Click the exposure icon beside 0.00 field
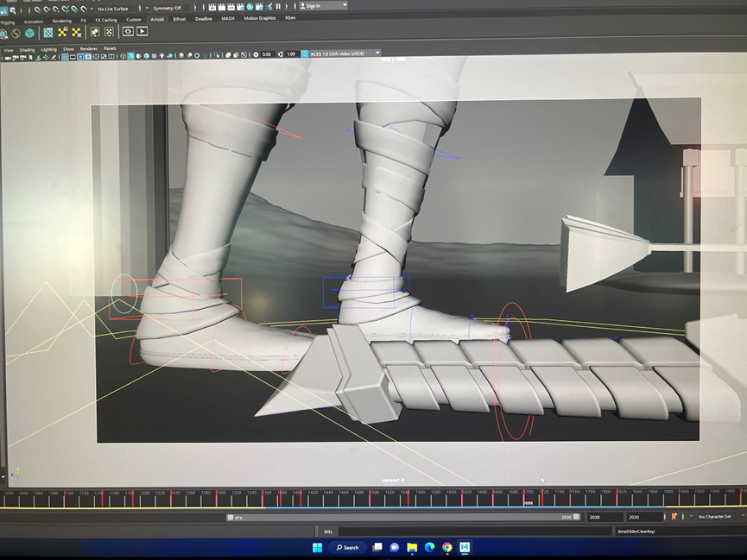Viewport: 747px width, 560px height. pyautogui.click(x=256, y=54)
